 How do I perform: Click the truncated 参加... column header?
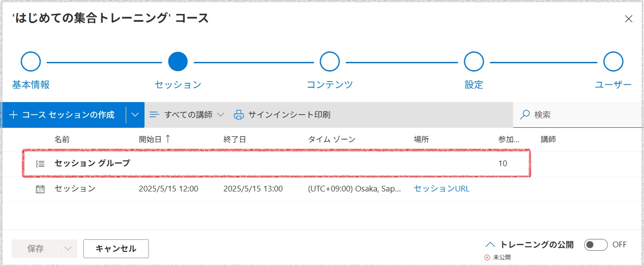pyautogui.click(x=509, y=140)
